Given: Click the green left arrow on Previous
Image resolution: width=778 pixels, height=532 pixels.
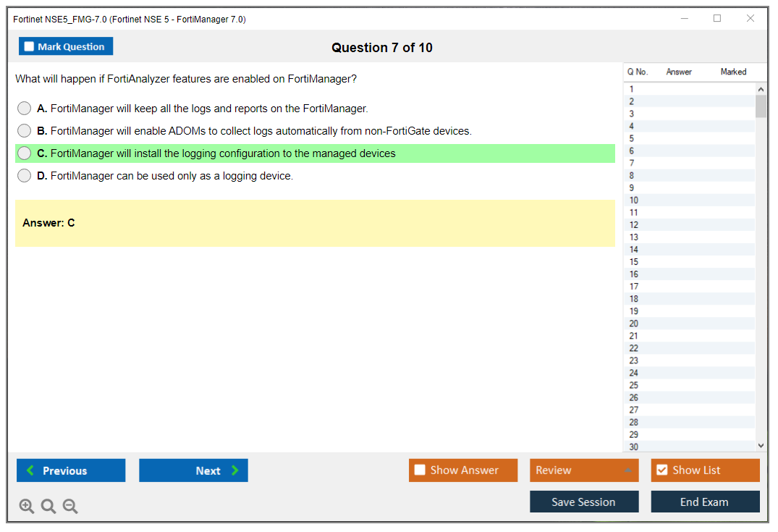Looking at the screenshot, I should [30, 470].
